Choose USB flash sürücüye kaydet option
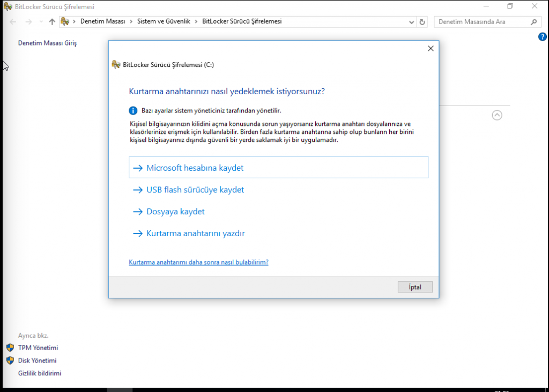 [195, 190]
